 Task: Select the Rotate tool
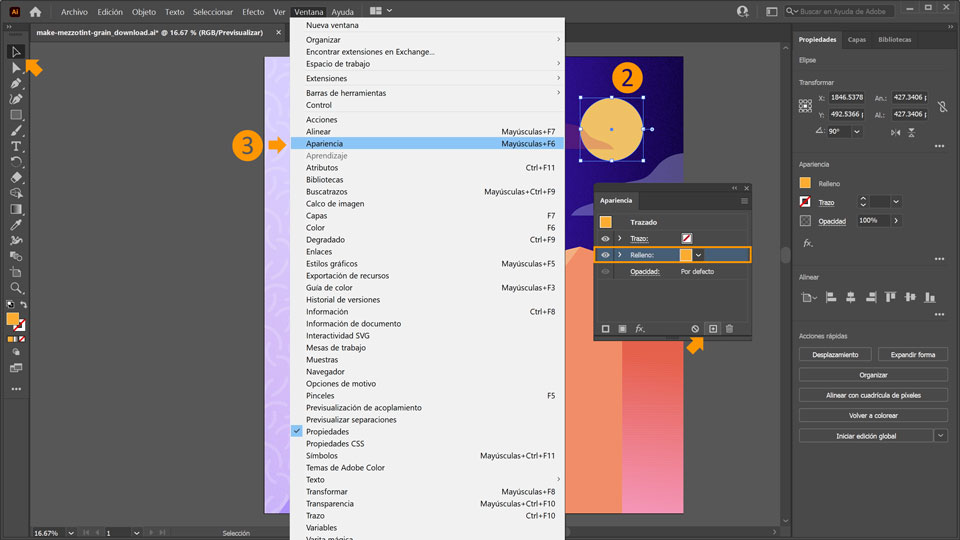point(16,162)
